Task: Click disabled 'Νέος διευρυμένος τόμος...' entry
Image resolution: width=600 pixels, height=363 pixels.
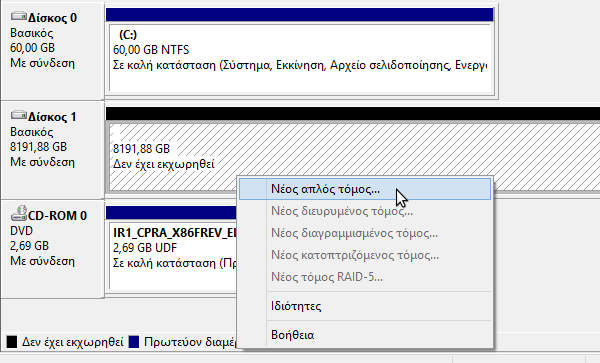Action: tap(365, 211)
